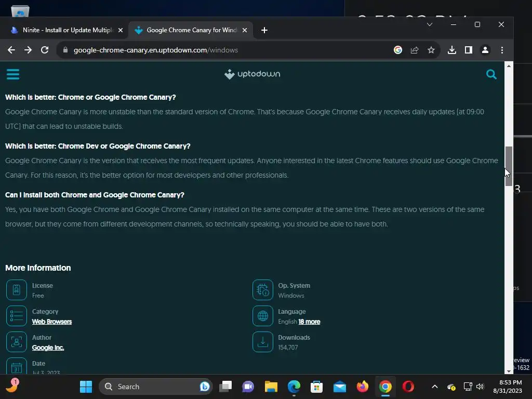Image resolution: width=532 pixels, height=399 pixels.
Task: Click the License info icon
Action: pyautogui.click(x=16, y=290)
